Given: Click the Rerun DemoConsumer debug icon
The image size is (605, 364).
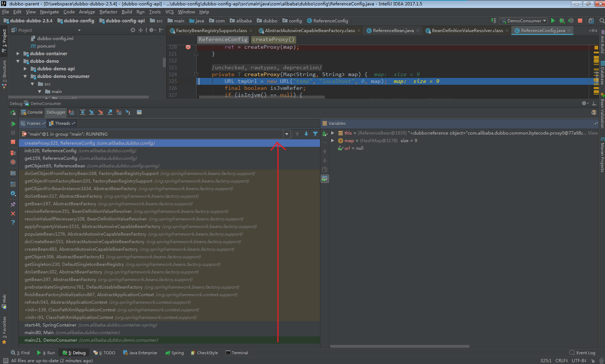Looking at the screenshot, I should pyautogui.click(x=13, y=113).
